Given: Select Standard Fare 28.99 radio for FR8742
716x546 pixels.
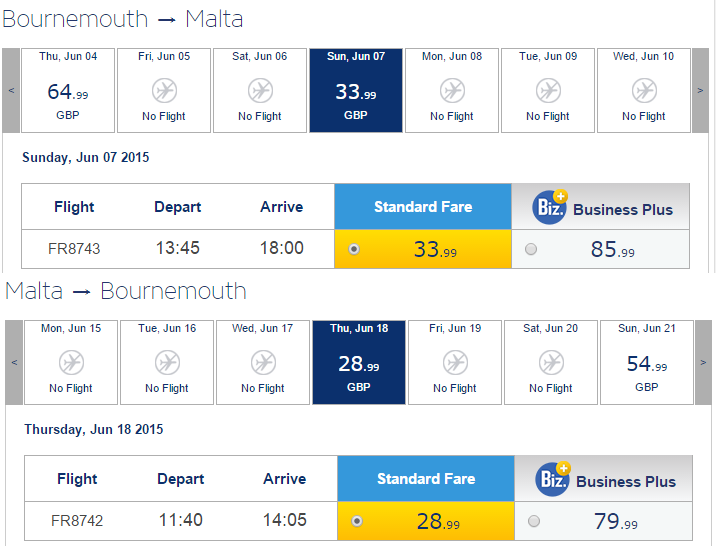Looking at the screenshot, I should (x=357, y=521).
